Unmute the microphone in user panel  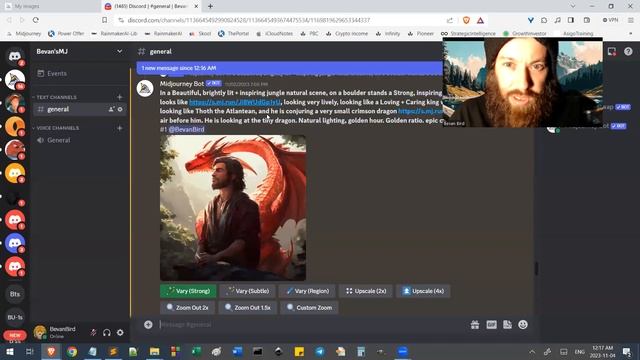[93, 333]
